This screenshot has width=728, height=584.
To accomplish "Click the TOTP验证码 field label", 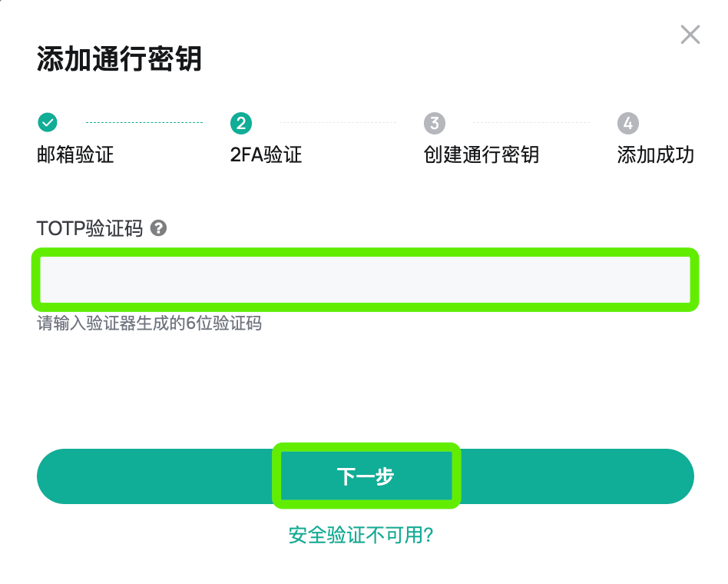I will click(90, 228).
